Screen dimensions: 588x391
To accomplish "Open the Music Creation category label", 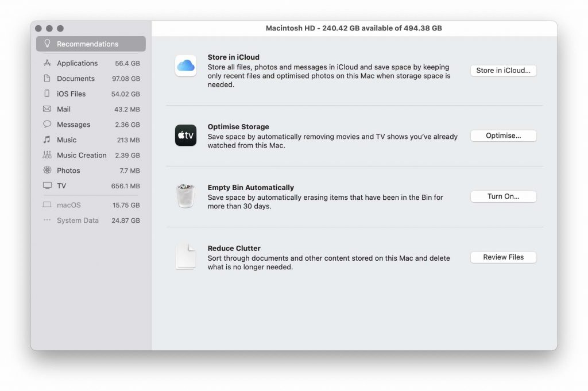I will [82, 155].
